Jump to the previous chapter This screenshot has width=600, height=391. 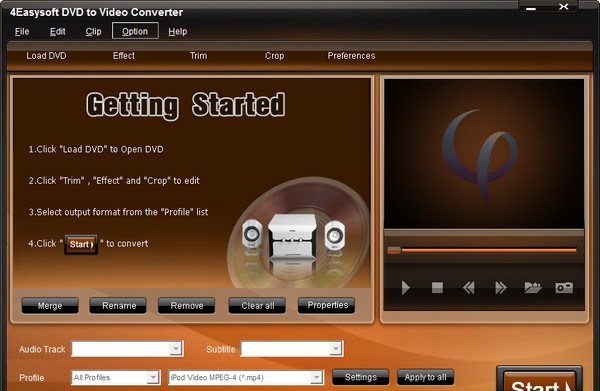(469, 288)
